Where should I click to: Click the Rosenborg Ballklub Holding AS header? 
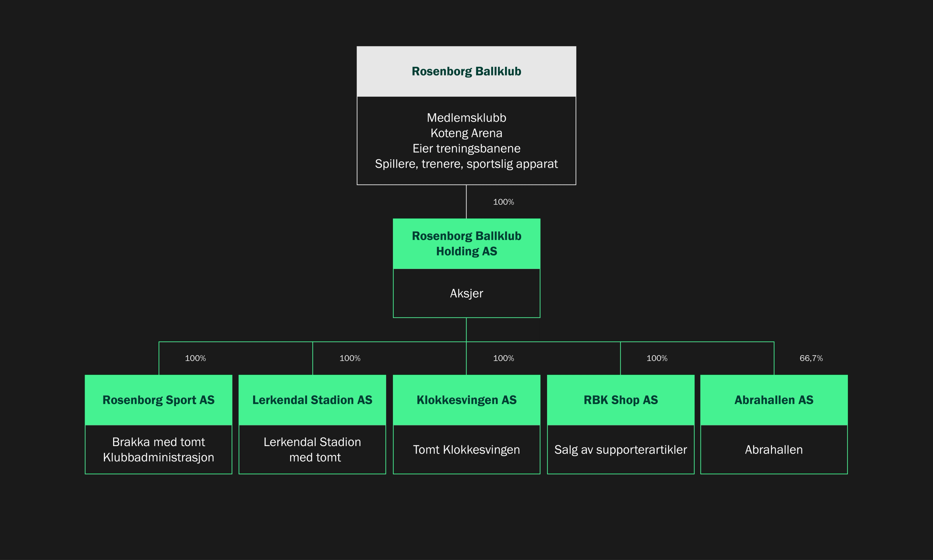[x=466, y=243]
